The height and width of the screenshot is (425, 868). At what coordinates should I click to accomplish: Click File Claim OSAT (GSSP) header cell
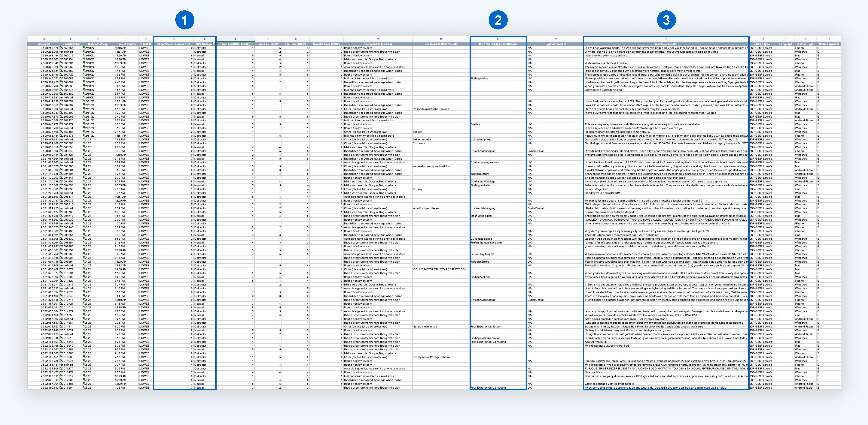point(235,44)
